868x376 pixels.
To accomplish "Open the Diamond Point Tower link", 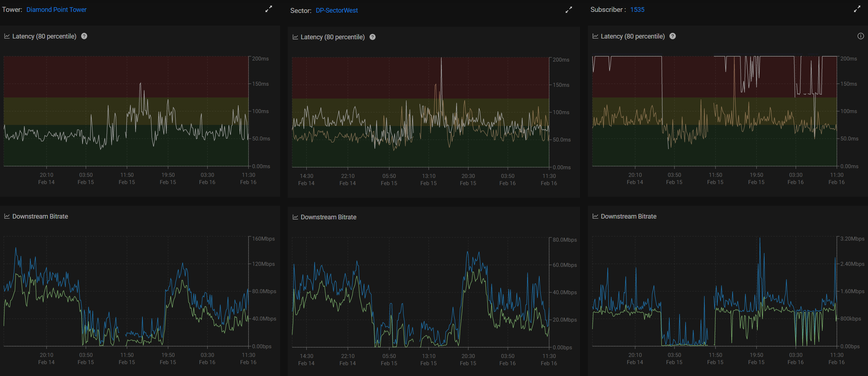I will click(56, 10).
